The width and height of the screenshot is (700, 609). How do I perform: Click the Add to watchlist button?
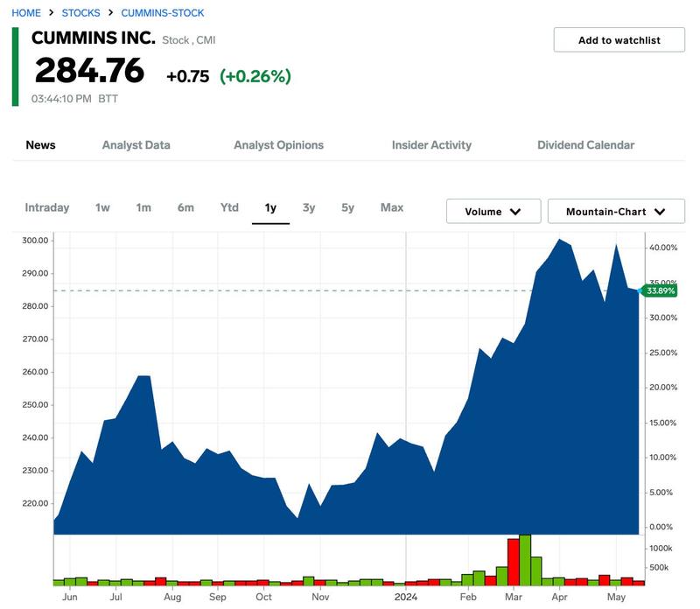point(619,39)
